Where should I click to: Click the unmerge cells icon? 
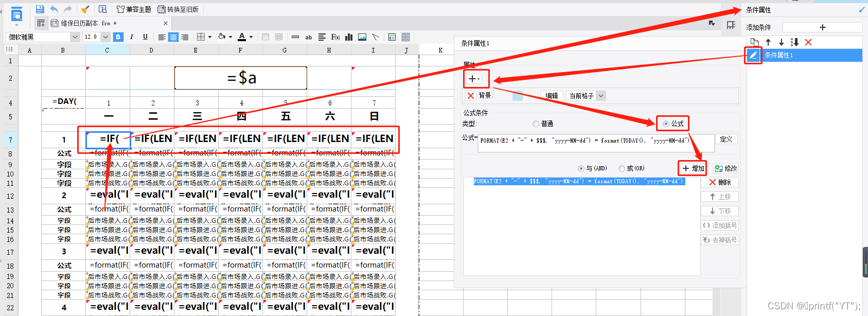(x=279, y=37)
